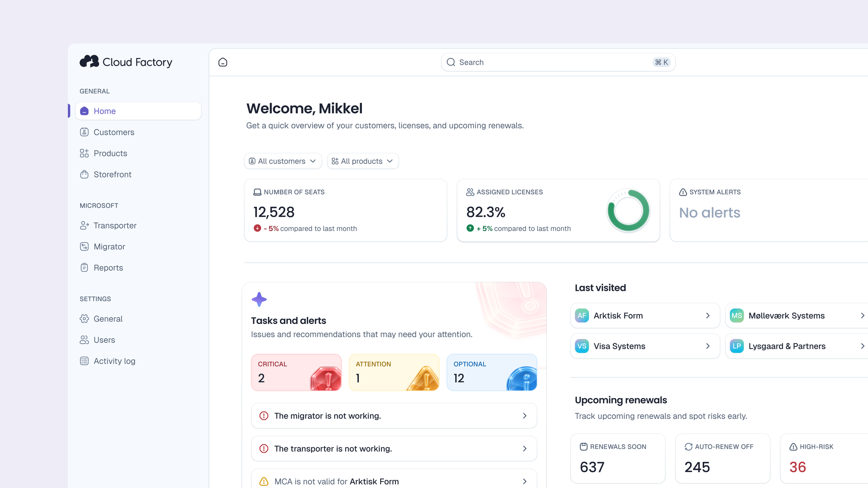Open the High-Risk card showing 36

(x=825, y=458)
